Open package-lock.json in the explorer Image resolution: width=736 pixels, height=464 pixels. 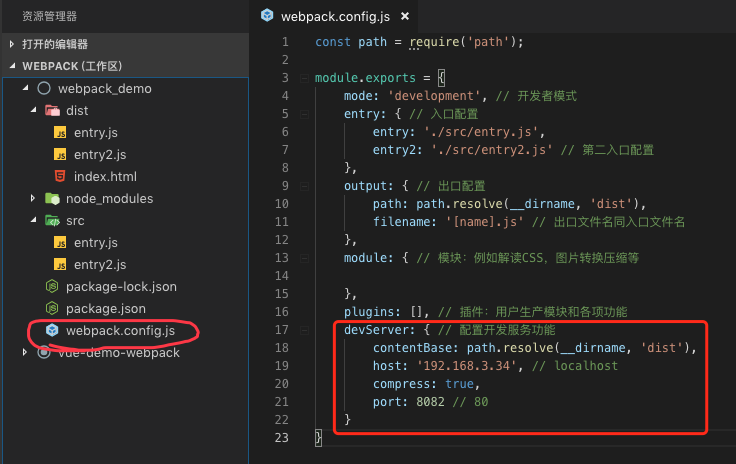[121, 287]
